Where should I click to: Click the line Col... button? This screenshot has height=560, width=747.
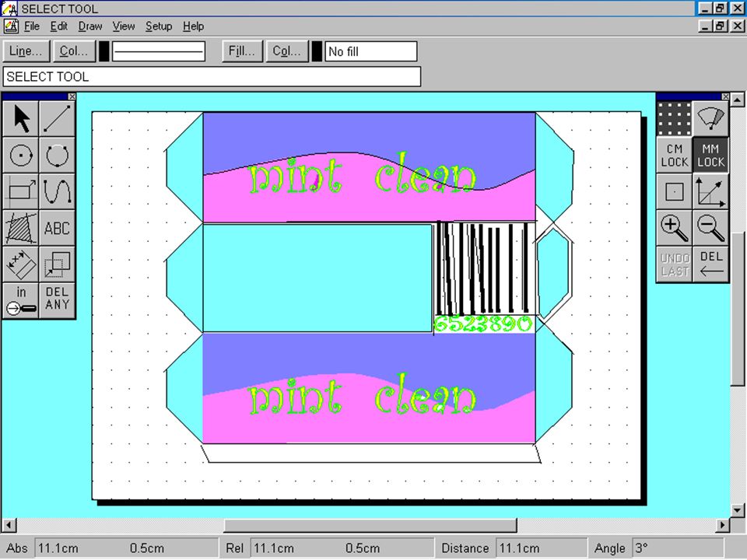point(74,51)
